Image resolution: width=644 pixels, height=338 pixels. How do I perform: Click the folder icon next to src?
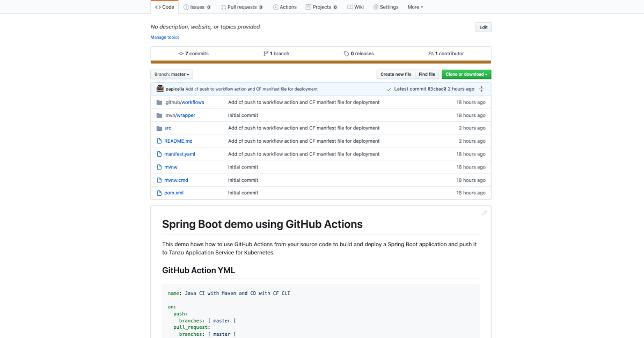click(x=159, y=128)
